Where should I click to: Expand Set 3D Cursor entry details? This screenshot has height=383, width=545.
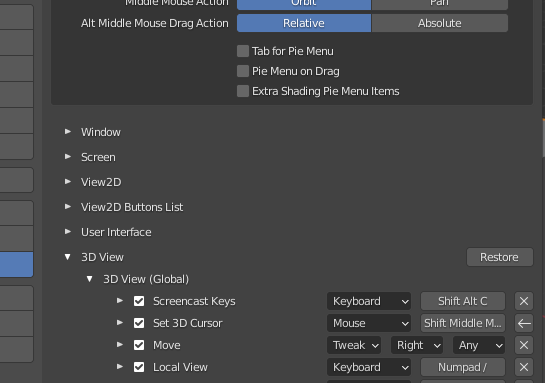point(120,323)
